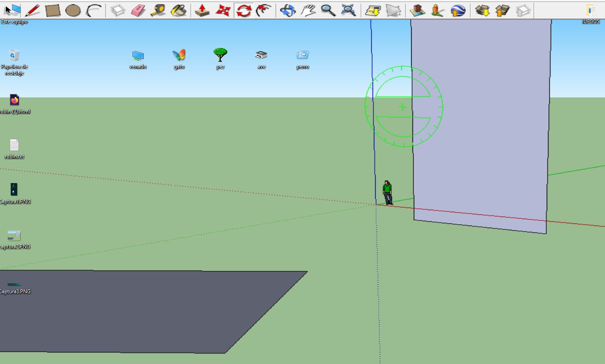This screenshot has height=364, width=605.
Task: Choose the Rectangle drawing tool
Action: (53, 10)
